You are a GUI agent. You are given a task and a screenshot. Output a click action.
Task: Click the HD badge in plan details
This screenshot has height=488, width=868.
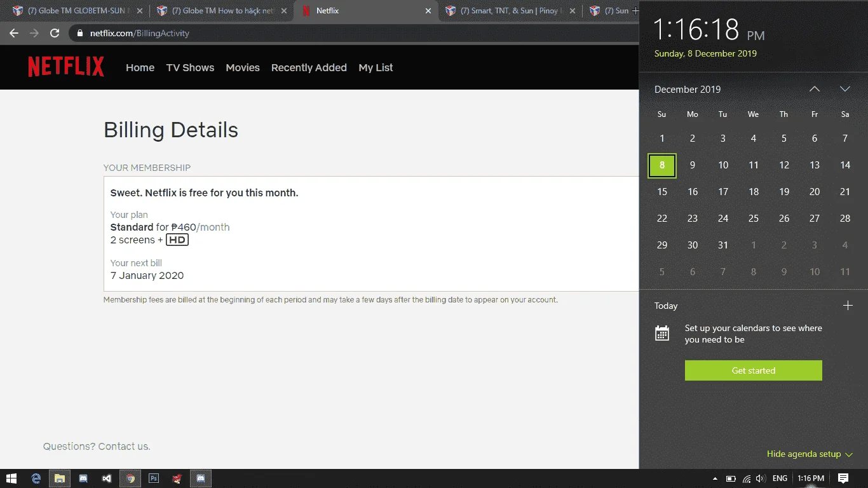click(177, 240)
